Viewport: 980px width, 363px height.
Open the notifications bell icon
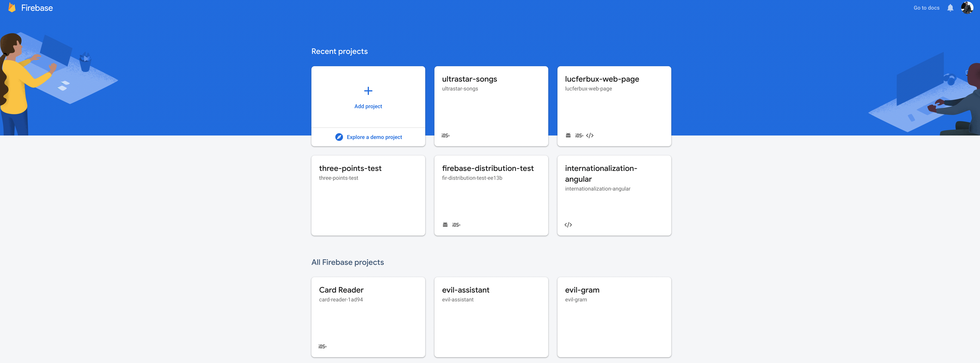click(950, 8)
